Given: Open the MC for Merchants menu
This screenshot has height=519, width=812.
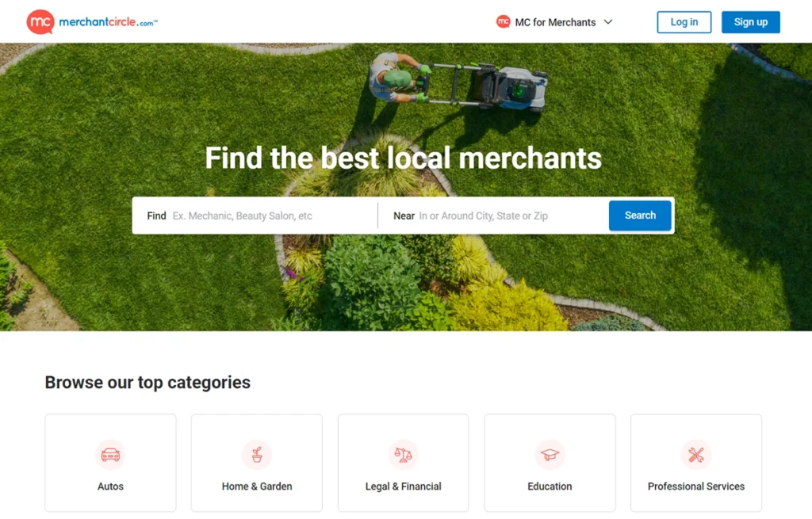Looking at the screenshot, I should point(555,22).
